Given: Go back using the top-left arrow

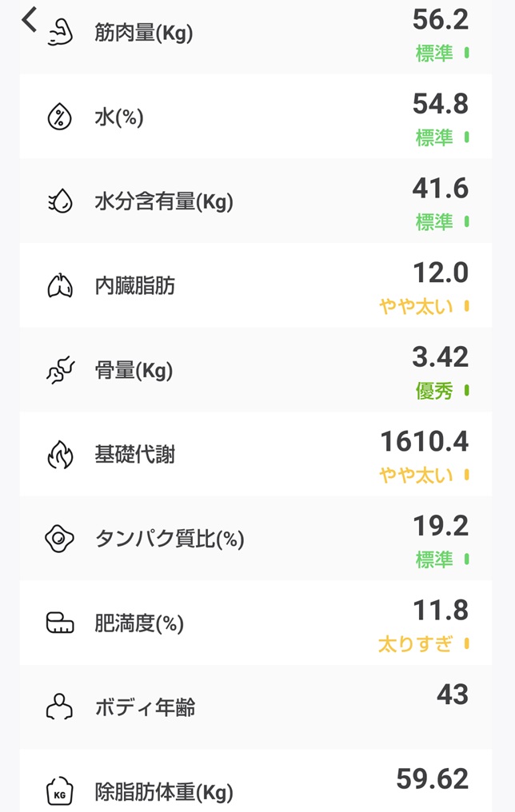Looking at the screenshot, I should click(x=29, y=20).
